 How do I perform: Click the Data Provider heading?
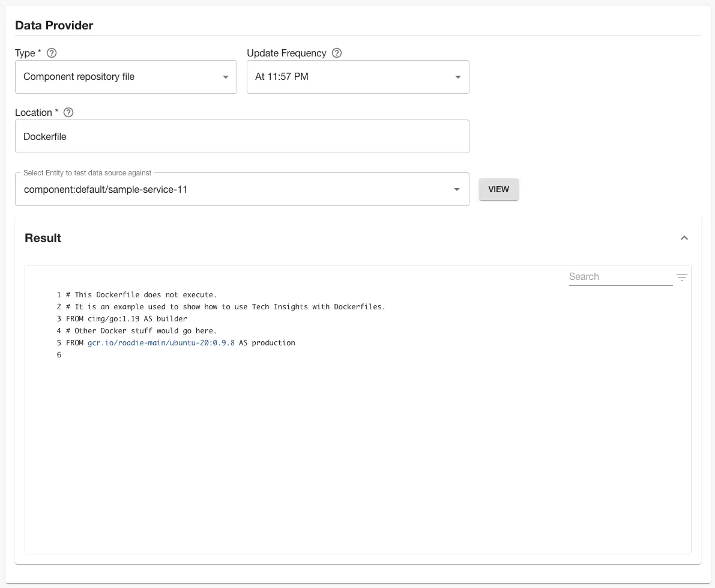(54, 25)
